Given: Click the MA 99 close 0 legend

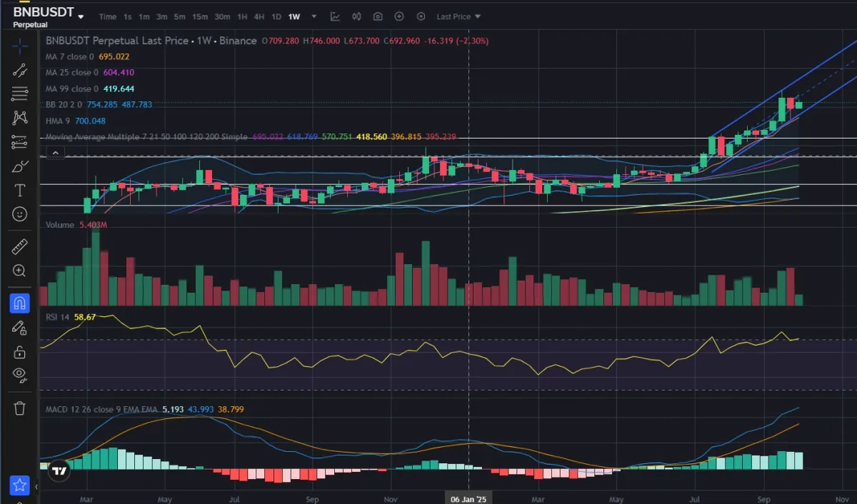Looking at the screenshot, I should click(71, 89).
